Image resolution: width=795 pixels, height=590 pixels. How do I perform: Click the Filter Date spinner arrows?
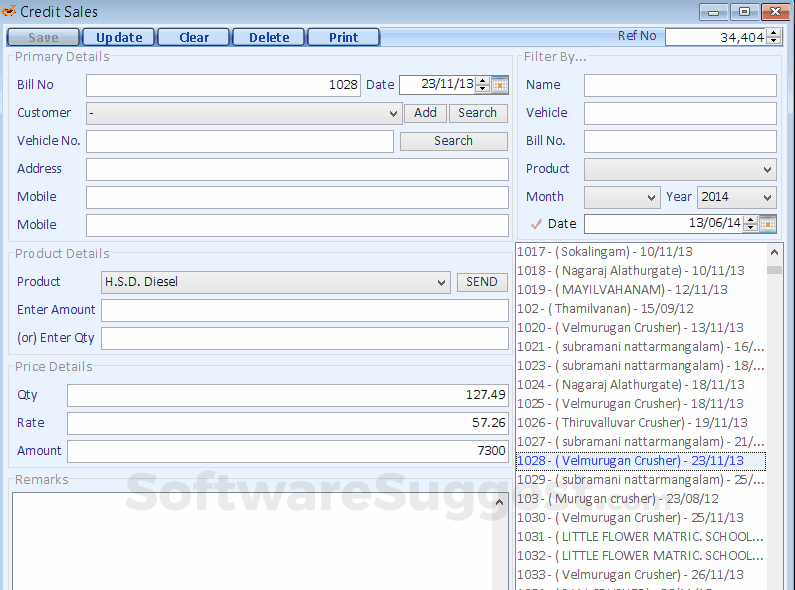[x=750, y=224]
